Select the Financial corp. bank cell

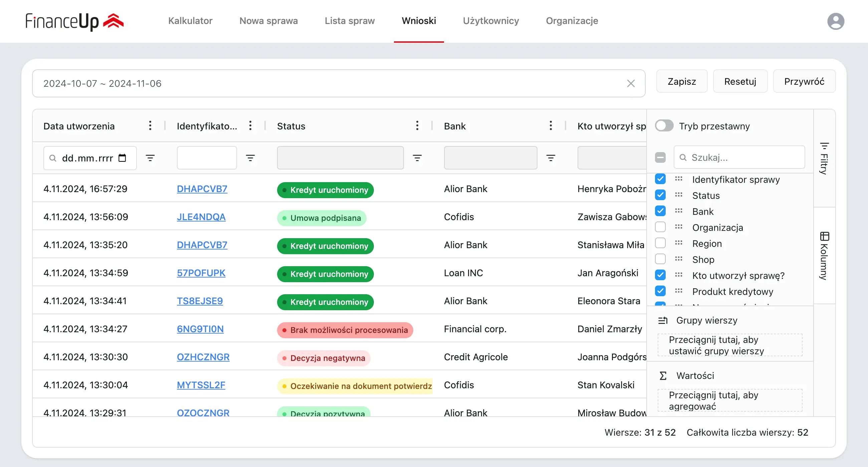[475, 329]
